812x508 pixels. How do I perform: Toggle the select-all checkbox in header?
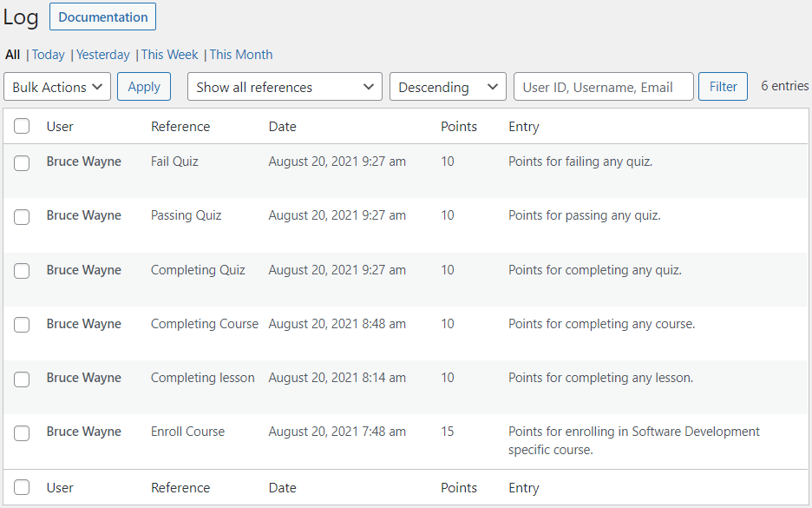click(x=22, y=127)
